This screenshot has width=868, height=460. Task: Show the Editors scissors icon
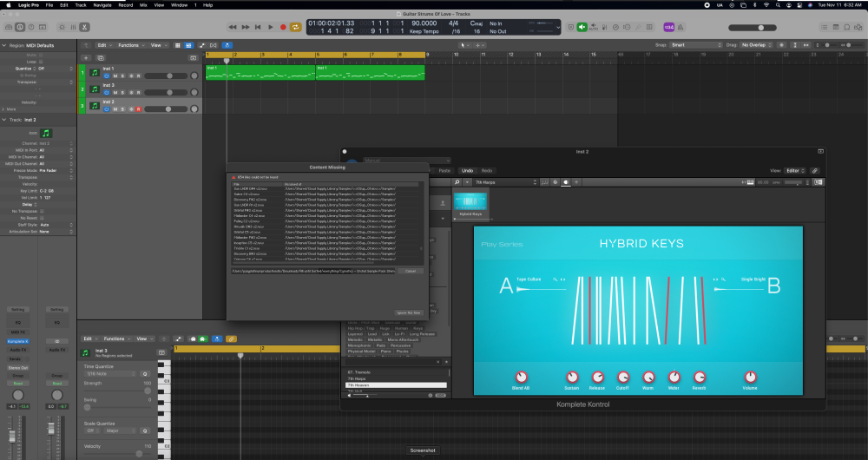(84, 27)
